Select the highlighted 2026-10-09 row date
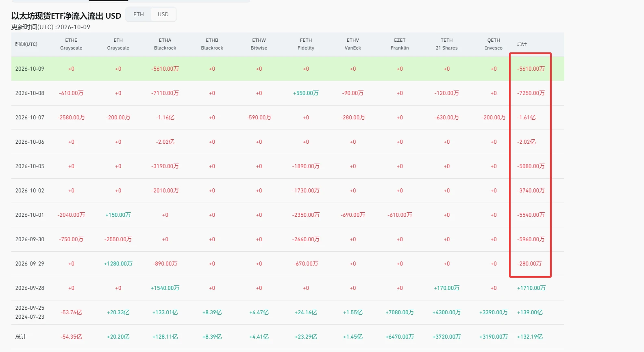 tap(30, 69)
